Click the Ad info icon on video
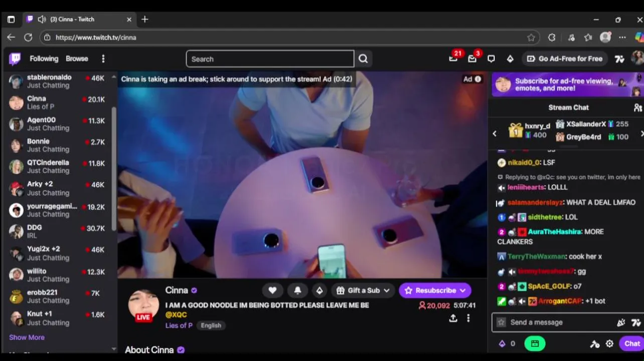This screenshot has width=644, height=361. pos(478,79)
